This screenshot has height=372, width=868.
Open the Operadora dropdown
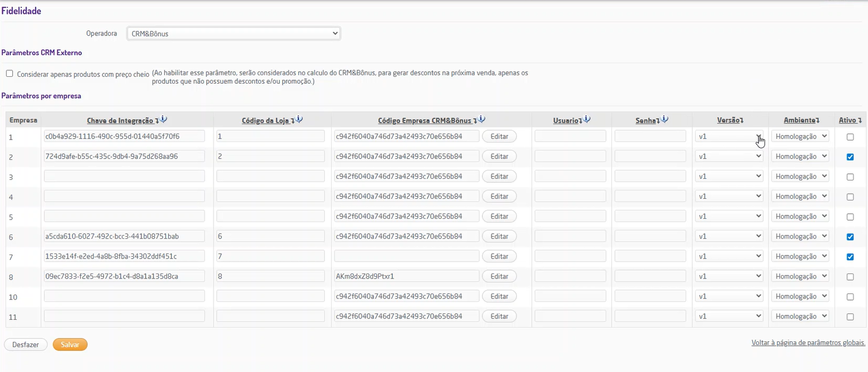coord(234,33)
